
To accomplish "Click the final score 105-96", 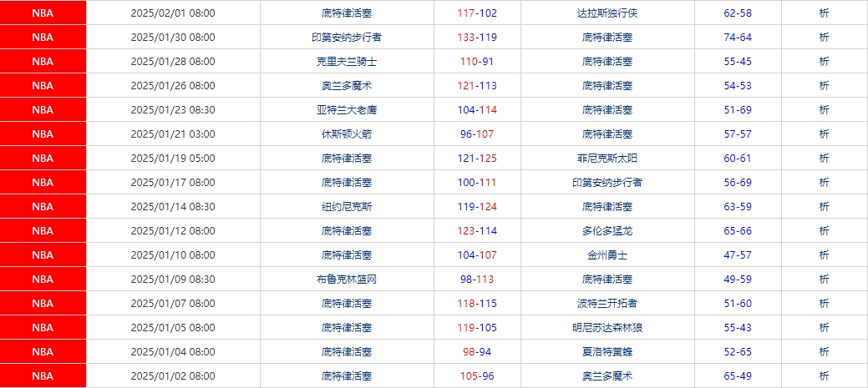I will pos(477,375).
